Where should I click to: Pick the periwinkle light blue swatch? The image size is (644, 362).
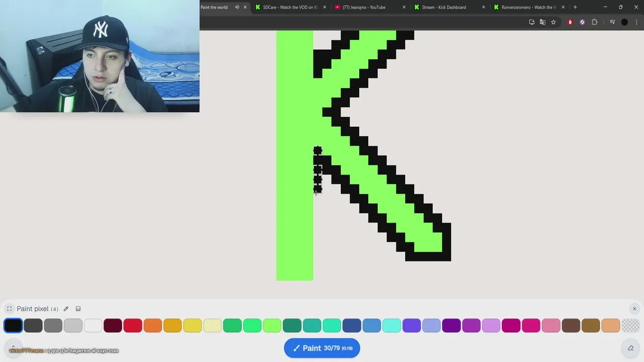point(432,325)
